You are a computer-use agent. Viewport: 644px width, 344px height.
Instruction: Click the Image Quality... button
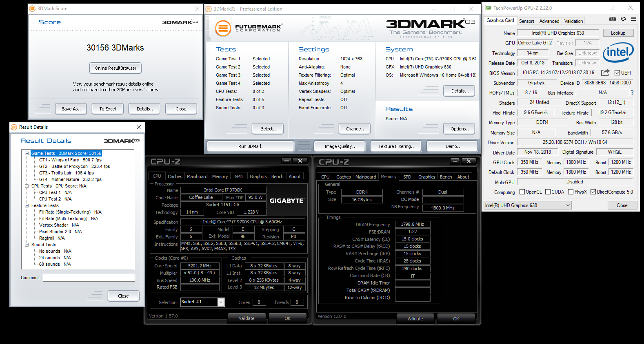[x=340, y=146]
